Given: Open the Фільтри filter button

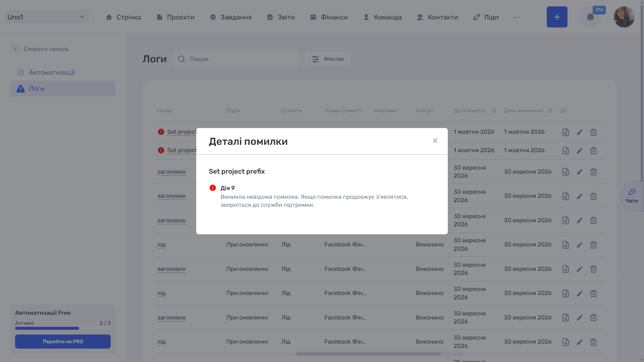Looking at the screenshot, I should 327,59.
